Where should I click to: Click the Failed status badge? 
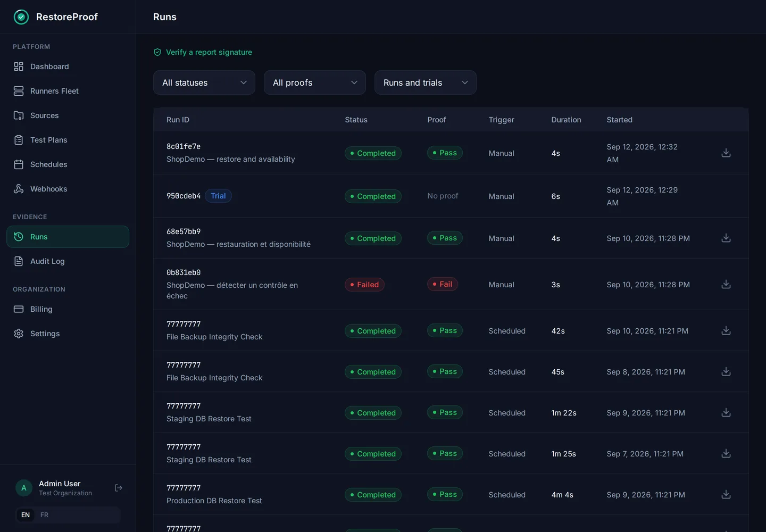coord(364,285)
